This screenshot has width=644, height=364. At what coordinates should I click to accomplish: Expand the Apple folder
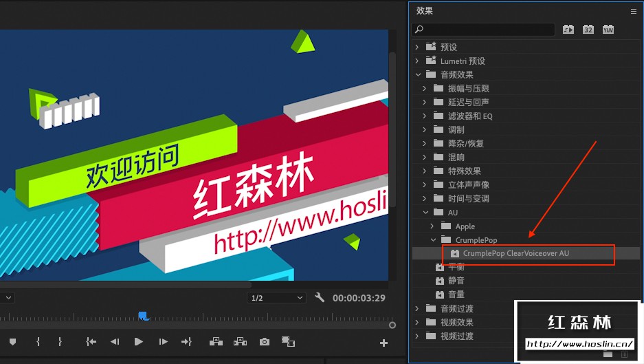(x=432, y=226)
